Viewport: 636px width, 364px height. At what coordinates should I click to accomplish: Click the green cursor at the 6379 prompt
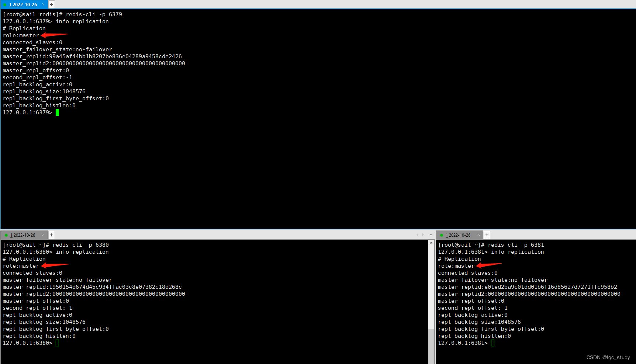(x=57, y=112)
